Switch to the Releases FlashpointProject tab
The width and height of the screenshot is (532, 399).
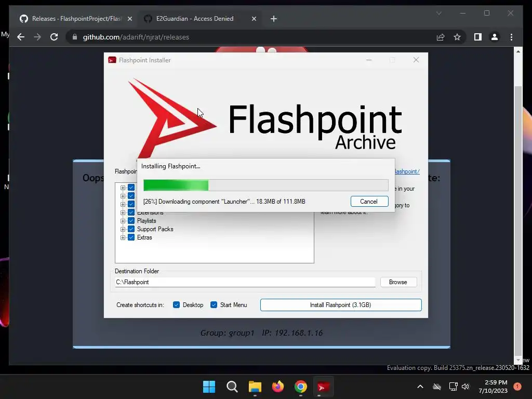tap(76, 19)
